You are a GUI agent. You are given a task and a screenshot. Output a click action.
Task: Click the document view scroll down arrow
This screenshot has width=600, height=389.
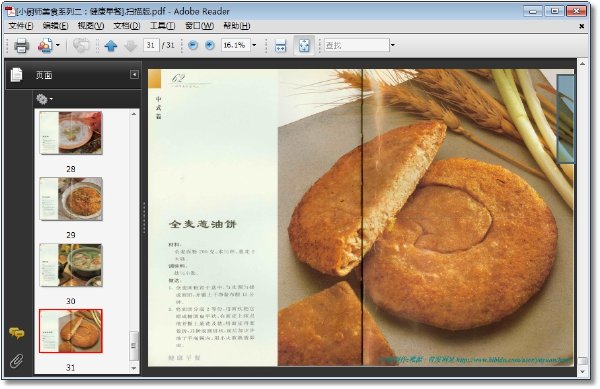pyautogui.click(x=582, y=371)
